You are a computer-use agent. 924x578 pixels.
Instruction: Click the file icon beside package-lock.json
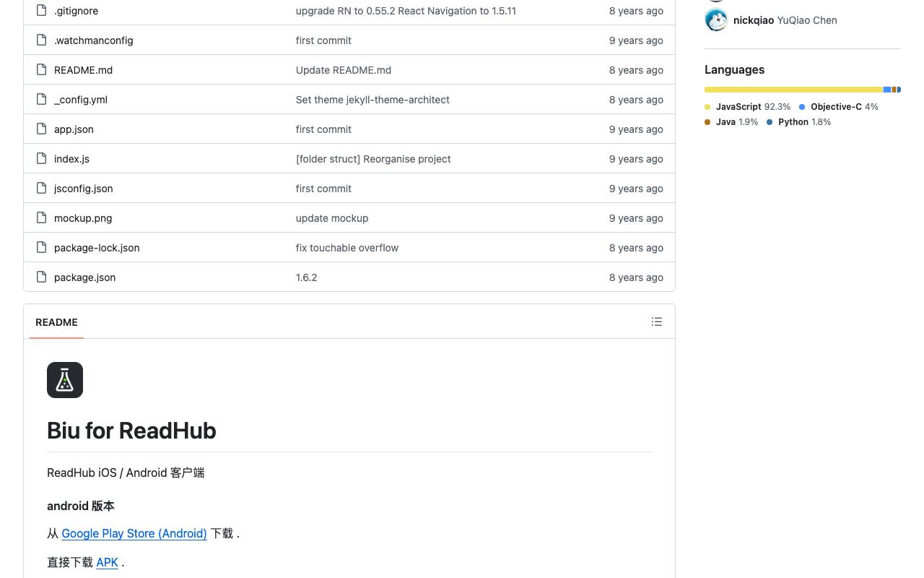[x=42, y=248]
